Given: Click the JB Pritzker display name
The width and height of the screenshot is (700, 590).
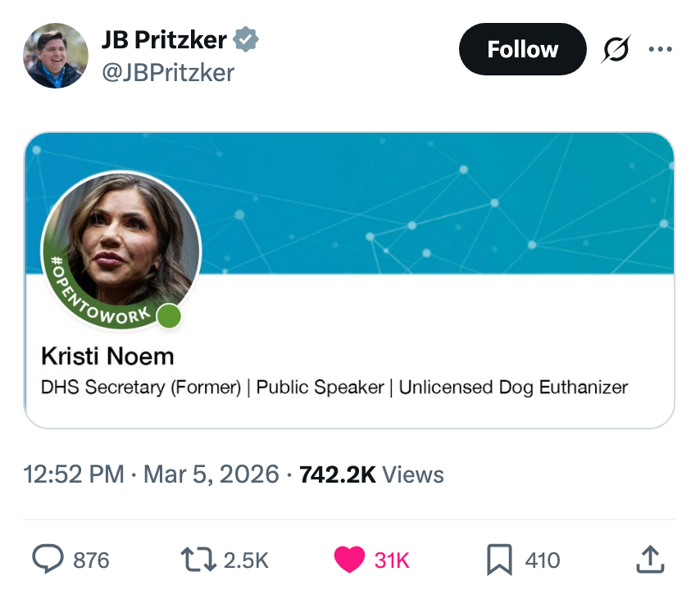Looking at the screenshot, I should 164,39.
